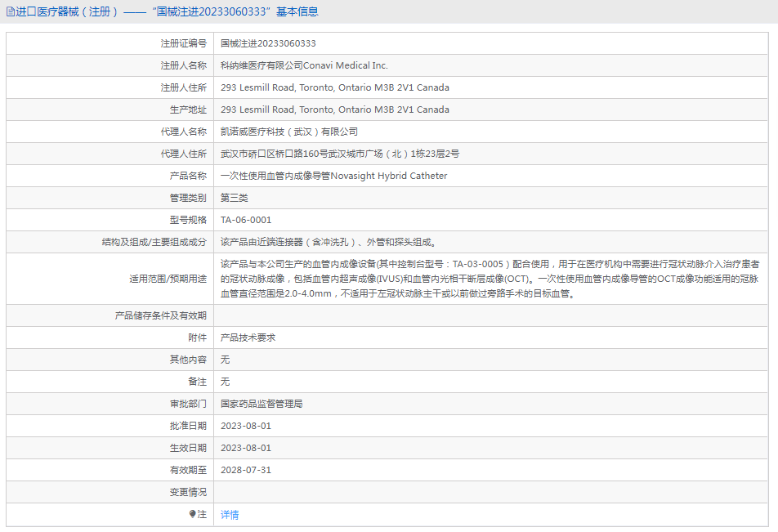Select the 国家药品监督管理局 value

pos(262,404)
